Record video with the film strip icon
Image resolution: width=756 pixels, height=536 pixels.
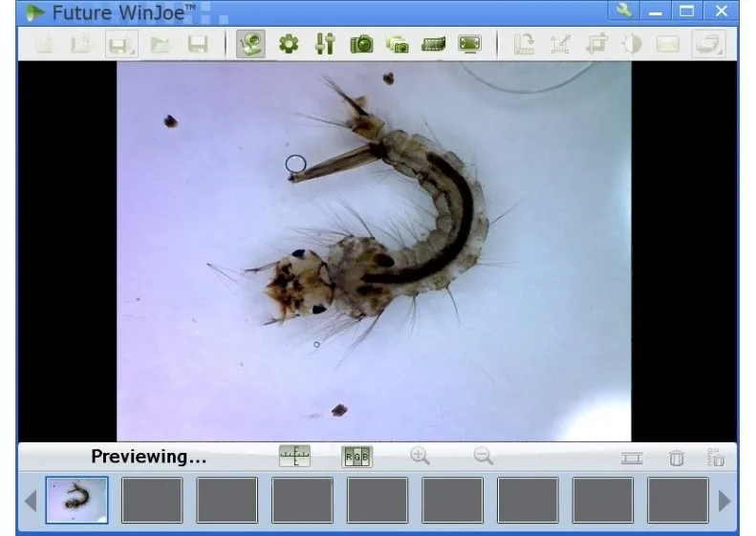(433, 44)
